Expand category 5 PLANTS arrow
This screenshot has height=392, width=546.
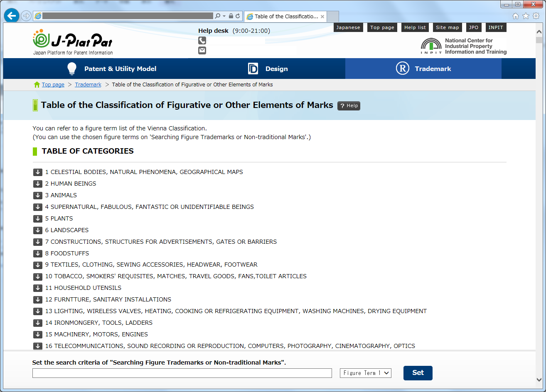coord(38,218)
